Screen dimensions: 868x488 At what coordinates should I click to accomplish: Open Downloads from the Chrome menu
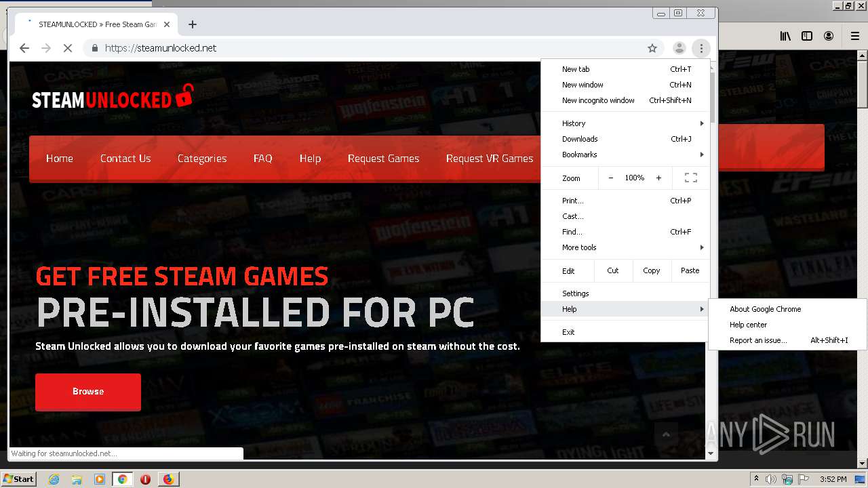tap(625, 139)
